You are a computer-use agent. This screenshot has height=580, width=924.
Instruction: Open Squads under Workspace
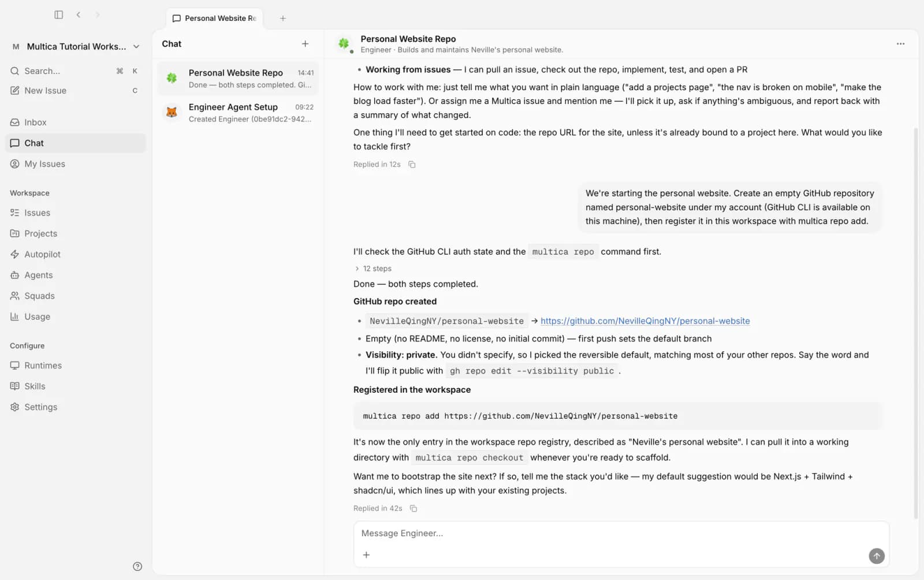point(76,296)
